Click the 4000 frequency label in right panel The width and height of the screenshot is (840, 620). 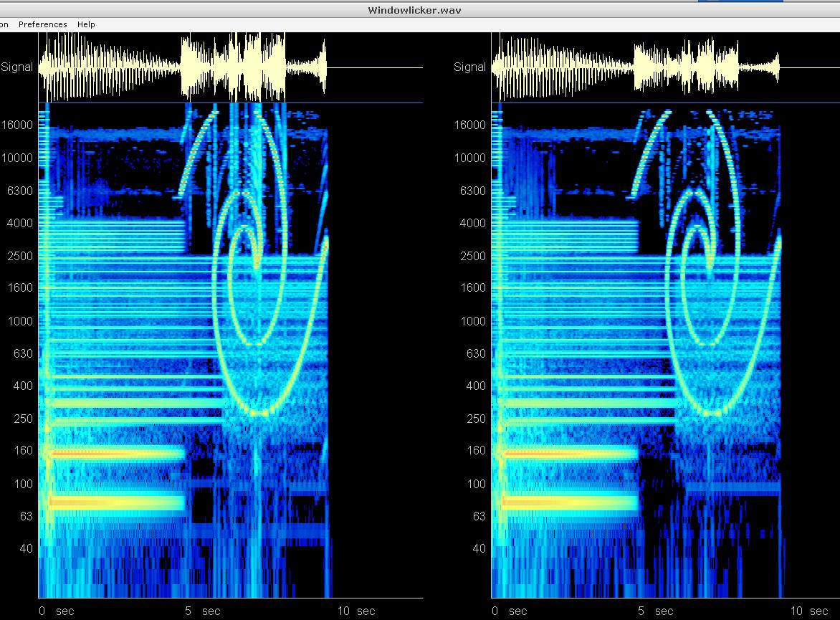tap(472, 223)
